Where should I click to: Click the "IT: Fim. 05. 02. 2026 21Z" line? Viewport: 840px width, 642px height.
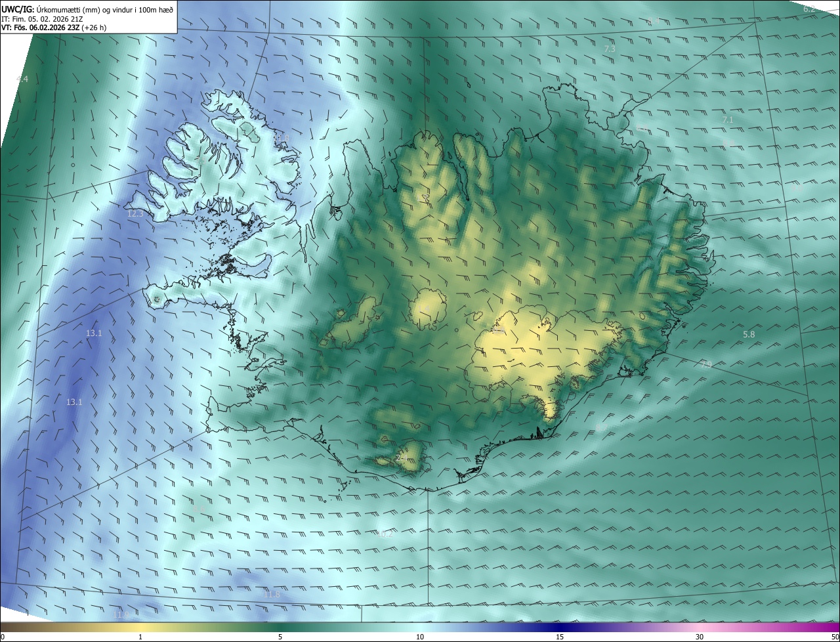(42, 18)
